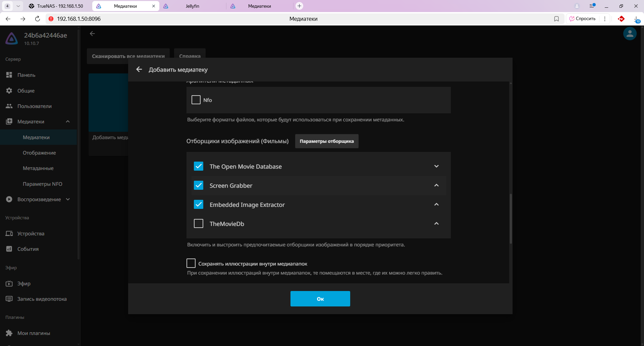
Task: Bookmark this page using address bar icon
Action: click(556, 19)
